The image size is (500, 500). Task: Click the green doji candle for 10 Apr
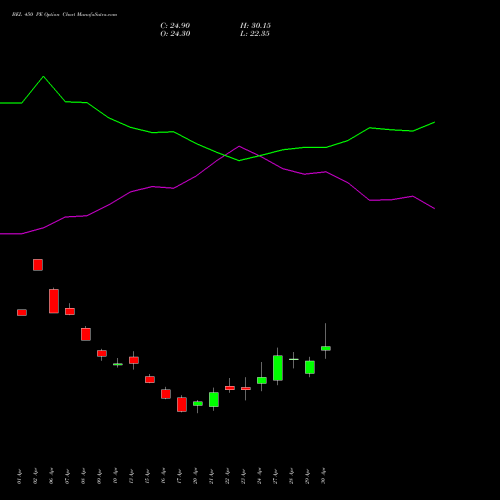[118, 364]
